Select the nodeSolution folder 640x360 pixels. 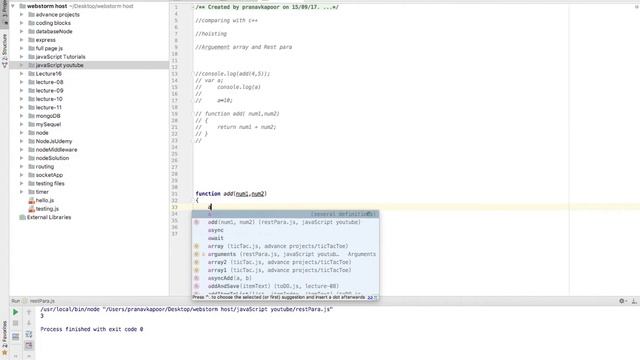pyautogui.click(x=49, y=158)
